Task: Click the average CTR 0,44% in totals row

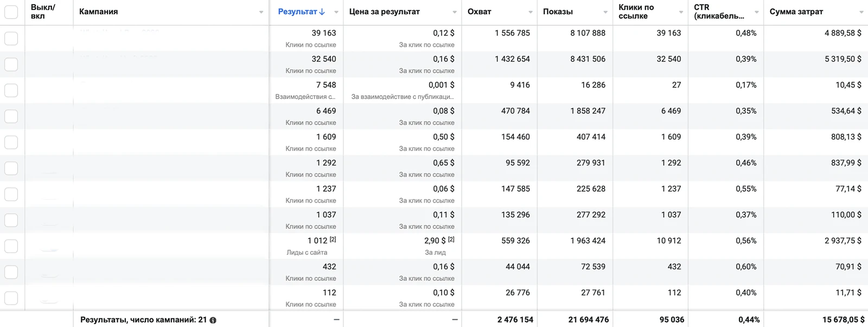Action: (749, 320)
